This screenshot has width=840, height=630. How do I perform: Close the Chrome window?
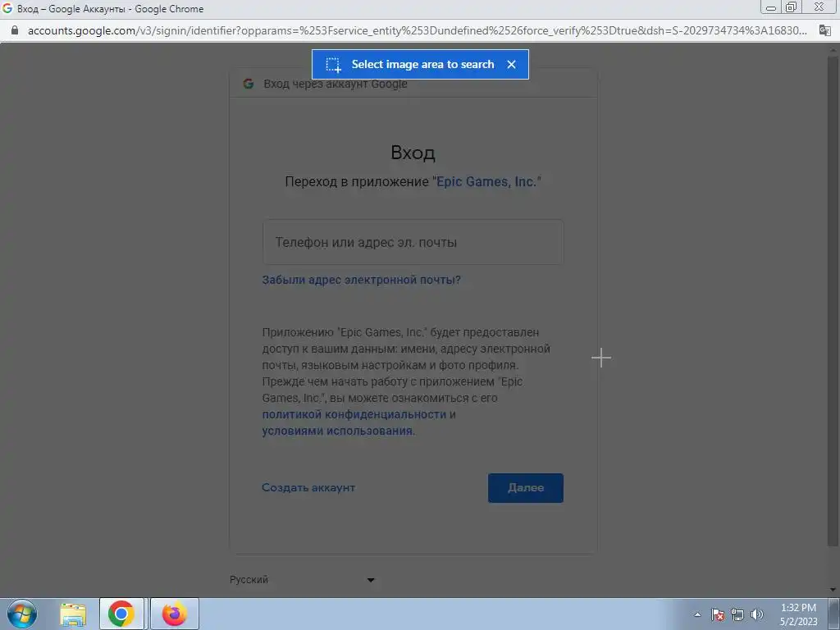pos(819,7)
